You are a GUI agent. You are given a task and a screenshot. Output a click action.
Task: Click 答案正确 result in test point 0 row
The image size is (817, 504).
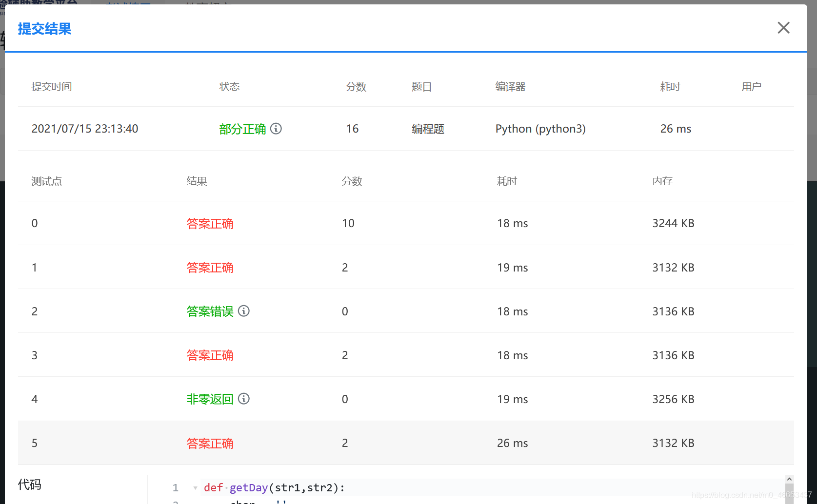[210, 223]
